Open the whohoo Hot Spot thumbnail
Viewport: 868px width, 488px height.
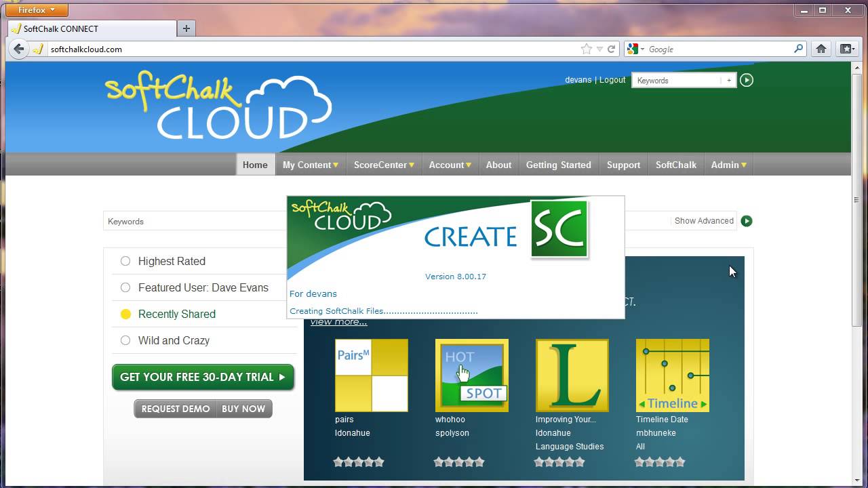(472, 375)
